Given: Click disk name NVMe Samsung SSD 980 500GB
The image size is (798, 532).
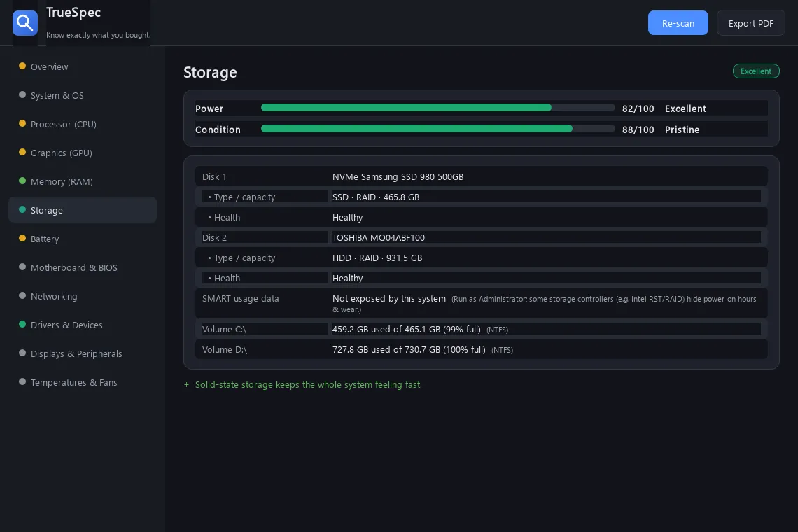Looking at the screenshot, I should pos(398,176).
